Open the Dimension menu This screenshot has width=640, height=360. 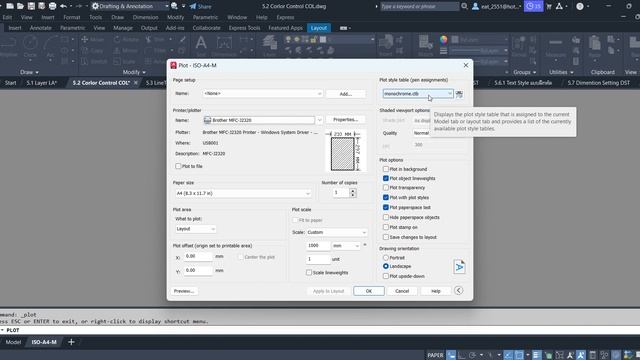145,18
